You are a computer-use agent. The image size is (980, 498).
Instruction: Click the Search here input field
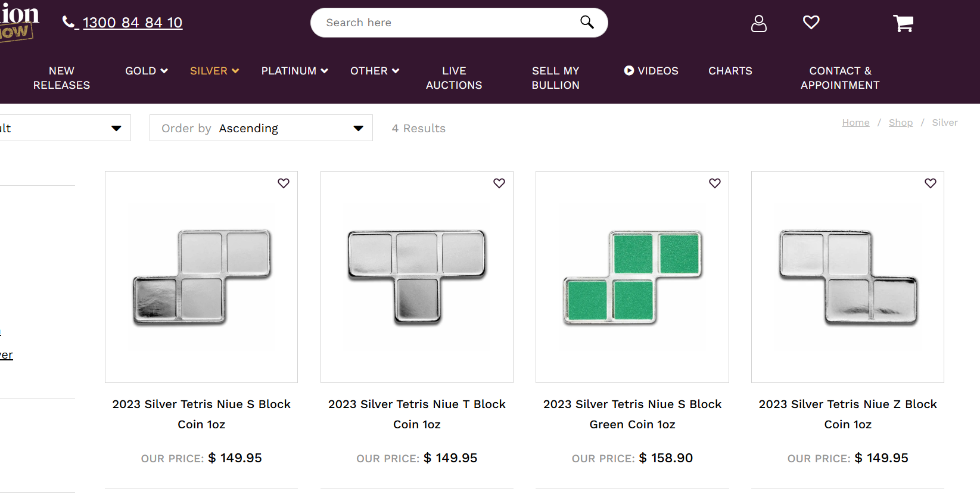point(447,23)
